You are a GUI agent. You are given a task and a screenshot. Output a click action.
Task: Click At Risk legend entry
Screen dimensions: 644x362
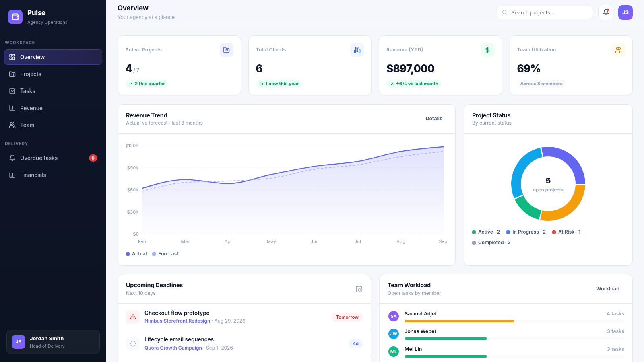pyautogui.click(x=566, y=232)
